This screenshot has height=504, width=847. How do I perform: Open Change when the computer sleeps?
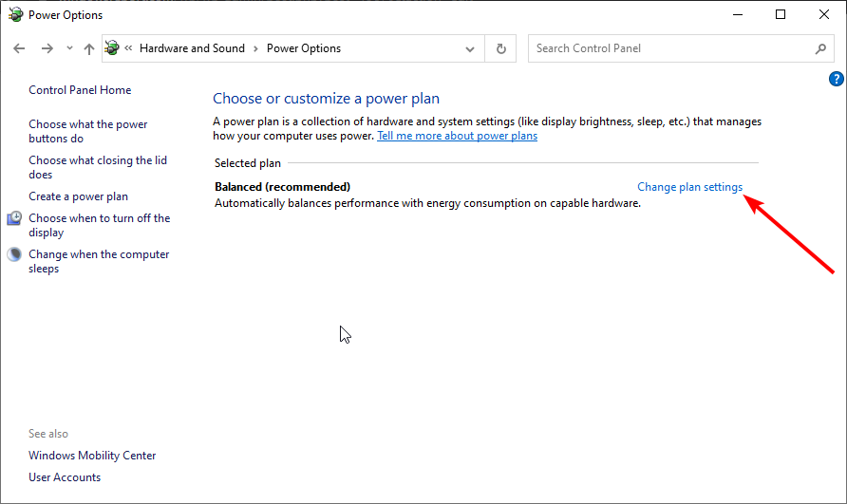tap(99, 261)
